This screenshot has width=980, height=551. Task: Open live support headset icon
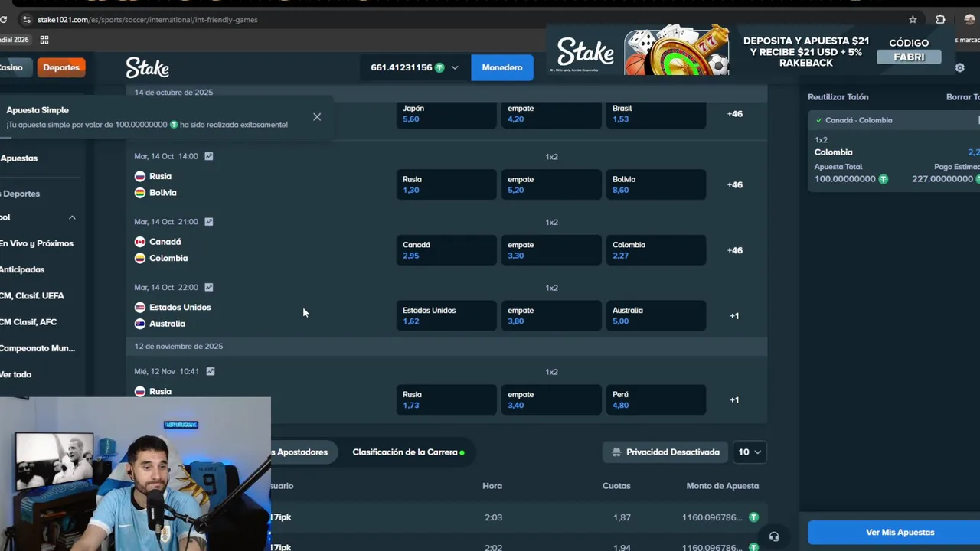pyautogui.click(x=774, y=536)
